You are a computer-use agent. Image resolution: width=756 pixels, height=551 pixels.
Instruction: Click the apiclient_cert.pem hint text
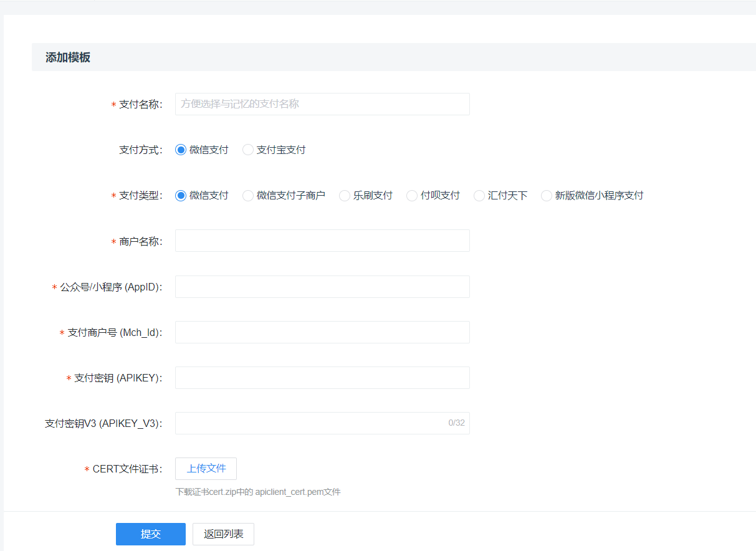tap(259, 492)
